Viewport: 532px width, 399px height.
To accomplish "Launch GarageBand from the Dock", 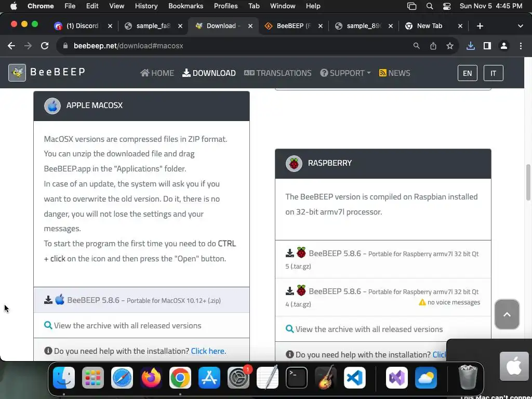I will (x=326, y=378).
